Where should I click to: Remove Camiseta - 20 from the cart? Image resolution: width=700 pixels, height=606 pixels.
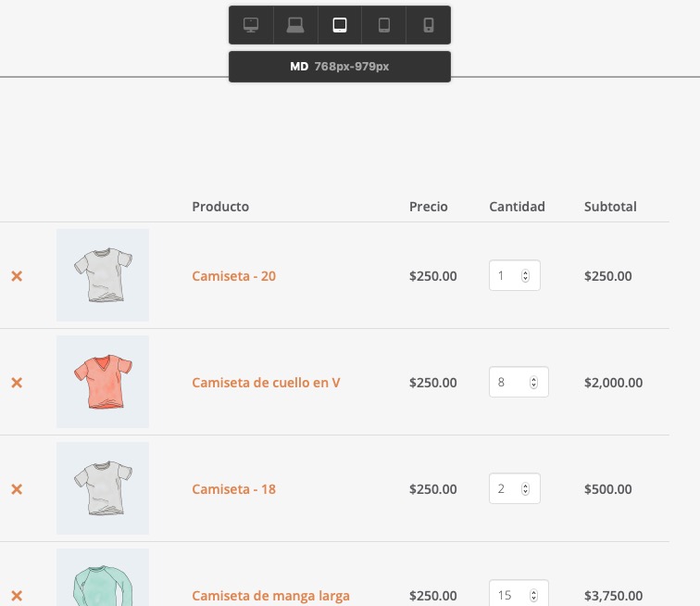coord(17,276)
